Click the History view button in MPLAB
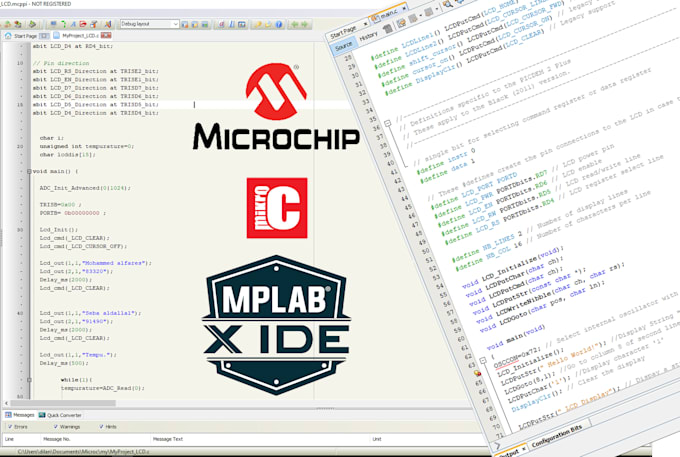This screenshot has width=680, height=457. (x=369, y=36)
